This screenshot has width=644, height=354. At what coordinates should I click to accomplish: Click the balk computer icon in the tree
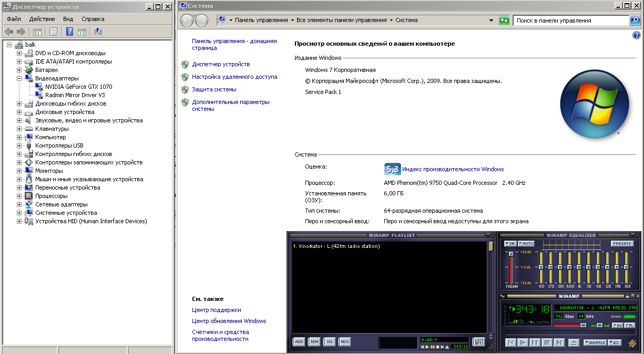[19, 45]
